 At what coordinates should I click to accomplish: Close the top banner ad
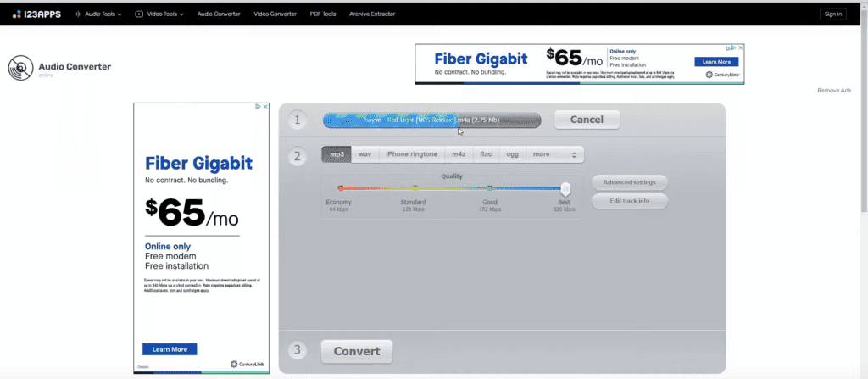(x=741, y=48)
